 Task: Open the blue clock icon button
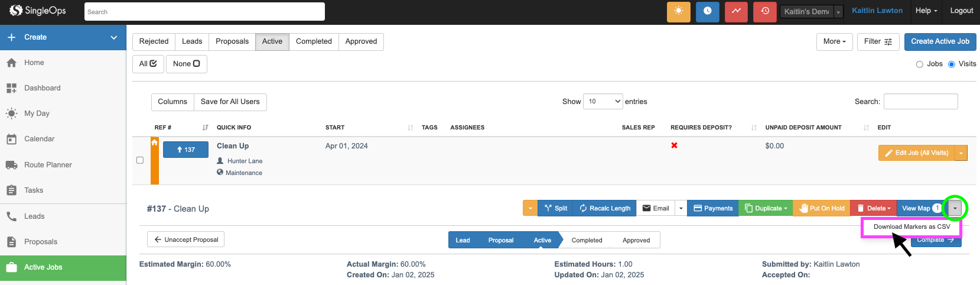[x=707, y=11]
